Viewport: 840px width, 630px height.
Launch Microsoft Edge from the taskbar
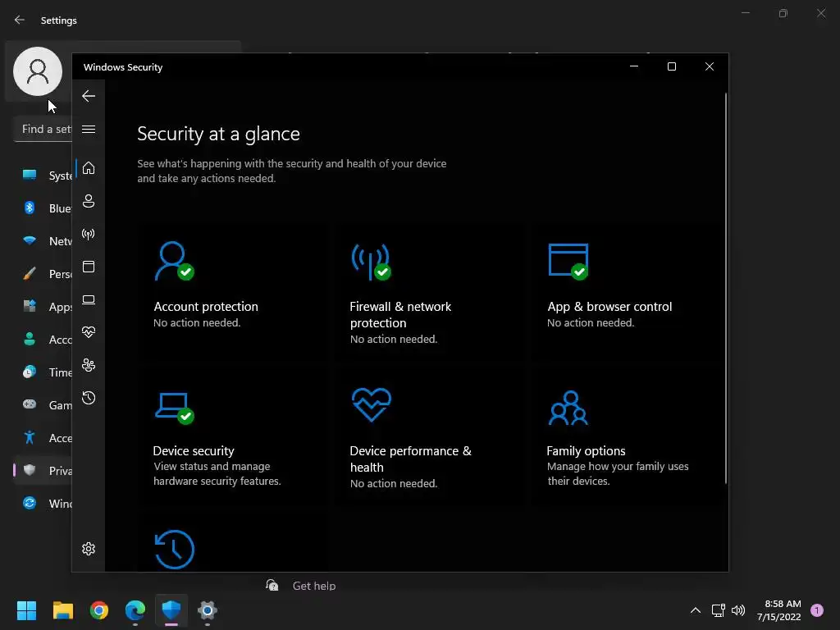[135, 610]
